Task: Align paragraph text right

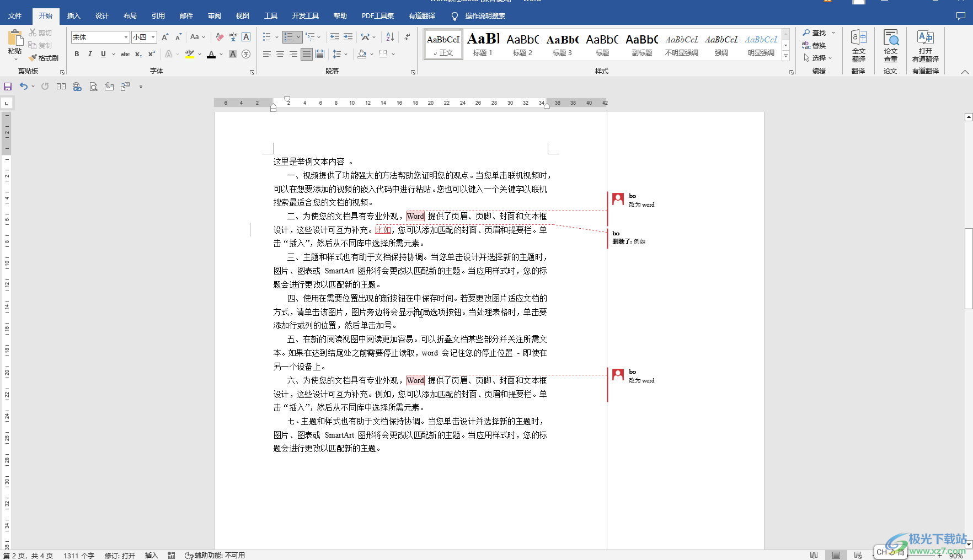Action: 293,54
